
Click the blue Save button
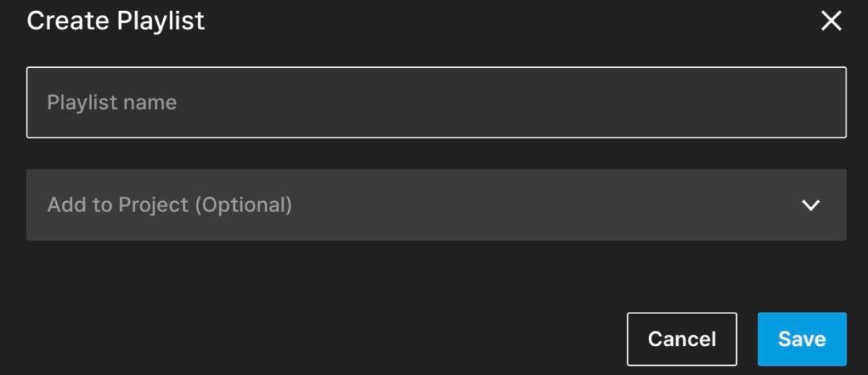(x=801, y=339)
